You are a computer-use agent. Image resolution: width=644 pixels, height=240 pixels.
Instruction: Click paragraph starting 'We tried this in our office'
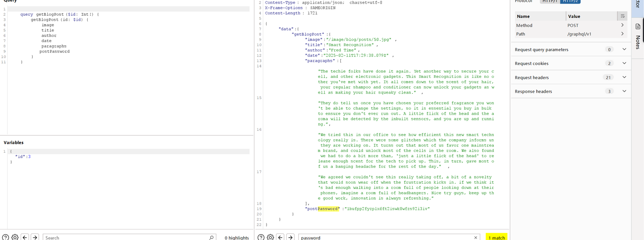406,150
